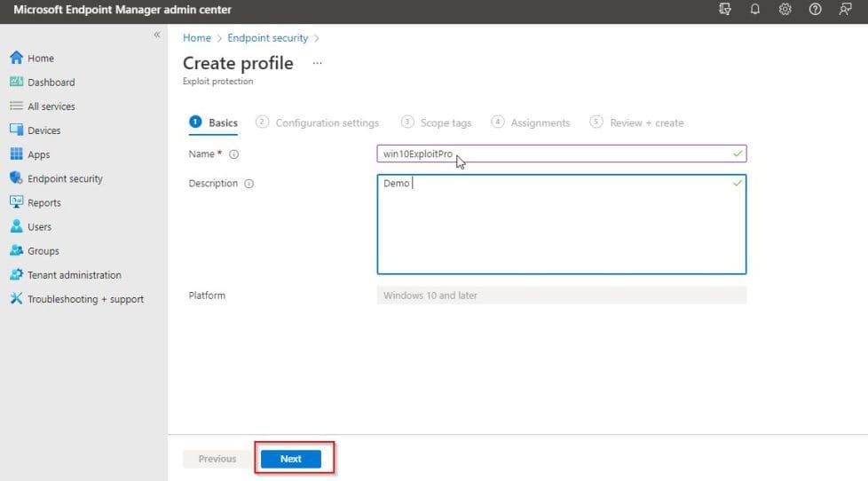Select the Configuration settings step tab

pos(317,122)
